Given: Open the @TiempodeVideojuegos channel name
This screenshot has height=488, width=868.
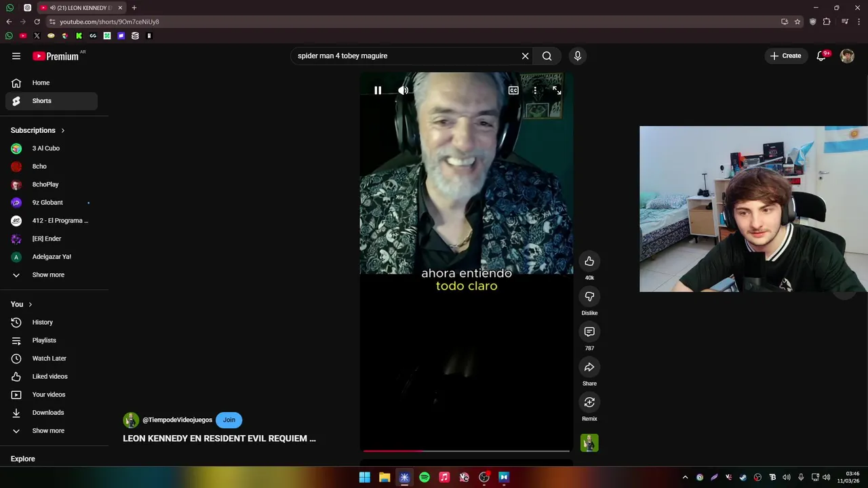Looking at the screenshot, I should click(177, 420).
